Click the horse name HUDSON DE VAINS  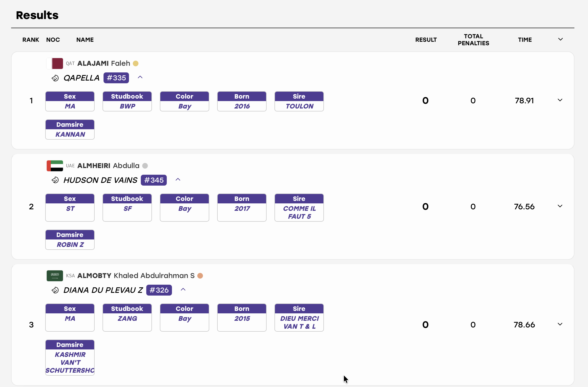[100, 180]
